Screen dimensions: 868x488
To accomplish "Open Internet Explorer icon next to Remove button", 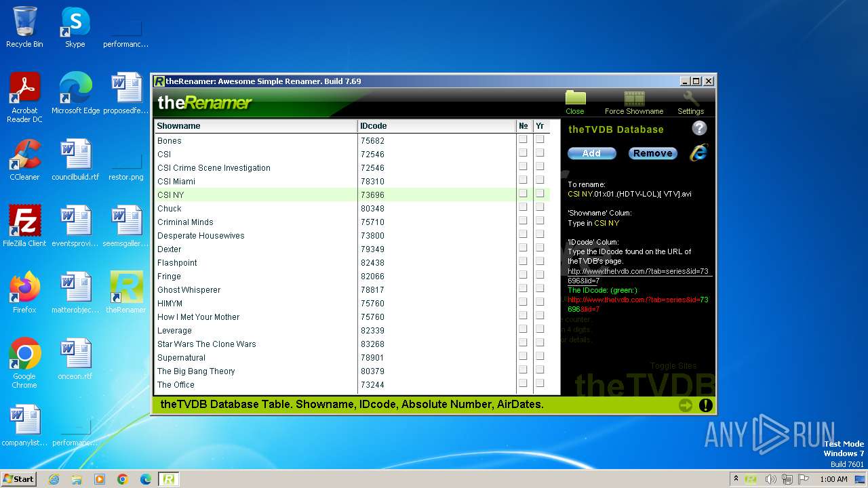I will [x=698, y=152].
